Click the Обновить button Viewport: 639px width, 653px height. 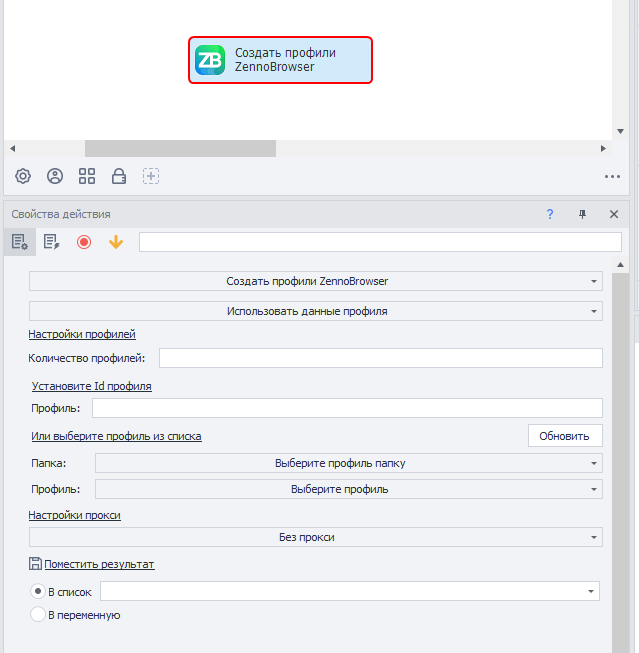(565, 436)
